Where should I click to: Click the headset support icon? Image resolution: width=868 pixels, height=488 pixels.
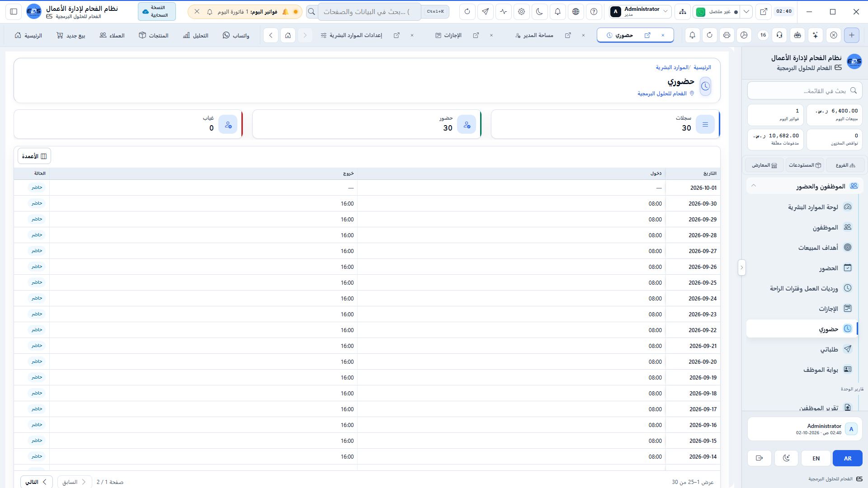(x=779, y=35)
